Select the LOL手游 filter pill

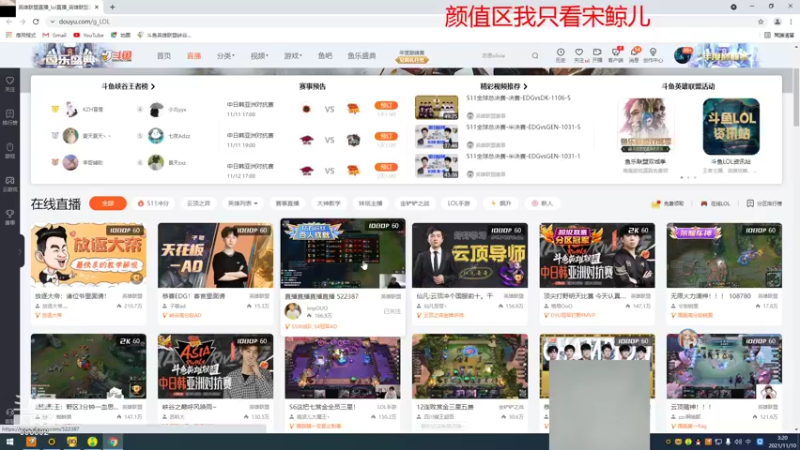(x=459, y=203)
